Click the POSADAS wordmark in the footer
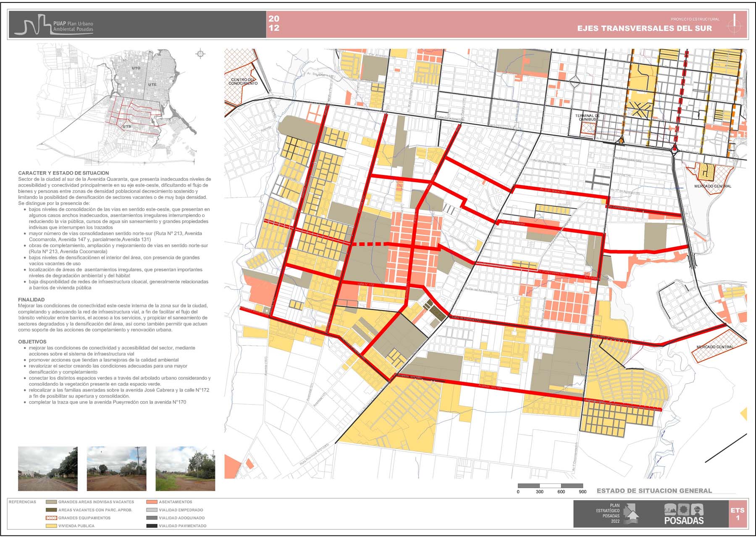Screen dimensions: 756x538 tap(684, 521)
